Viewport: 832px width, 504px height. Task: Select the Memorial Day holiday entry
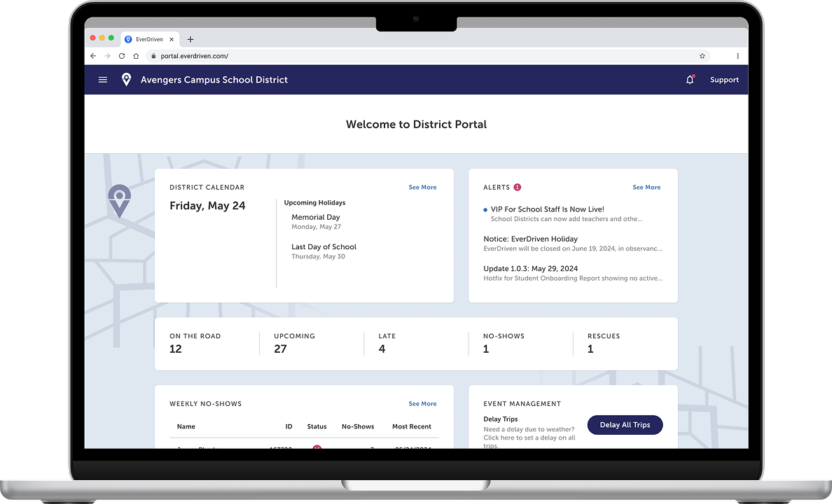point(317,221)
